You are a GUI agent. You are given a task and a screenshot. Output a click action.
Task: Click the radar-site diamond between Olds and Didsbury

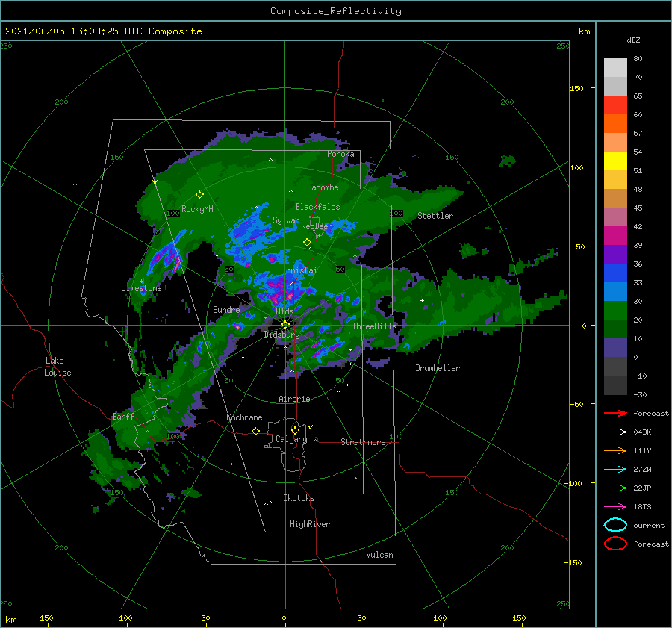285,325
